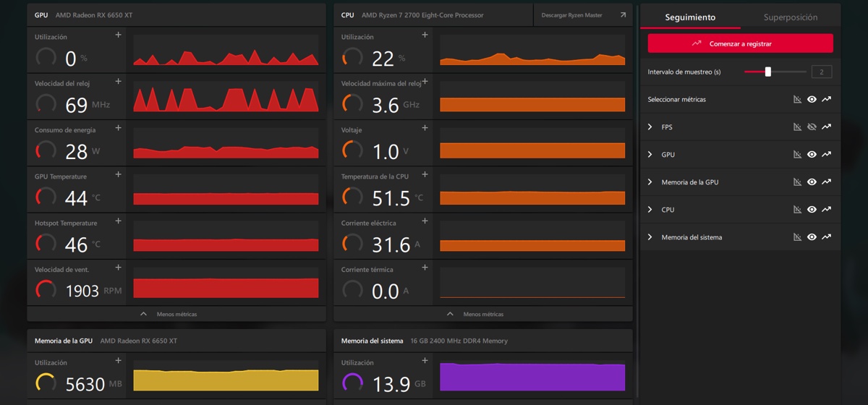Expand Memoria del sistema group chevron
This screenshot has height=405, width=868.
pyautogui.click(x=650, y=236)
